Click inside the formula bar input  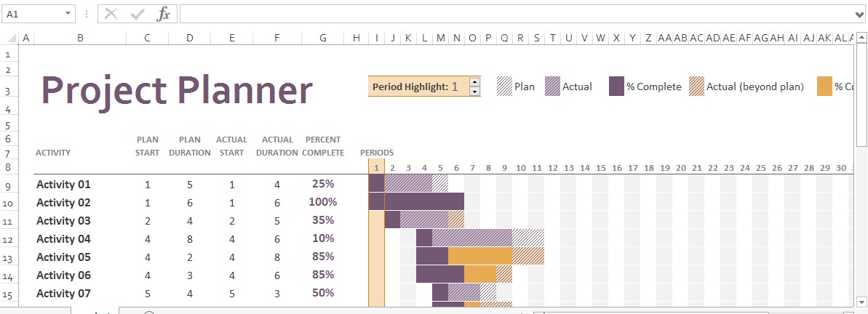tap(516, 14)
